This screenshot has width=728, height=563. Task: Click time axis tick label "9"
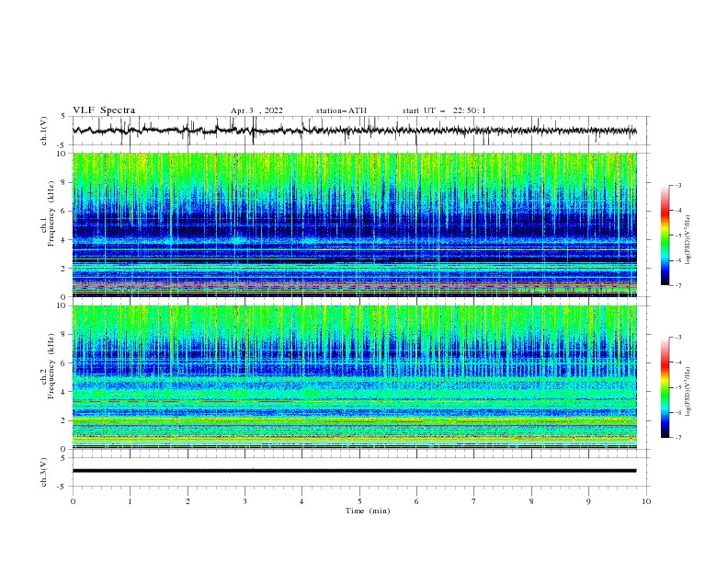click(x=588, y=501)
